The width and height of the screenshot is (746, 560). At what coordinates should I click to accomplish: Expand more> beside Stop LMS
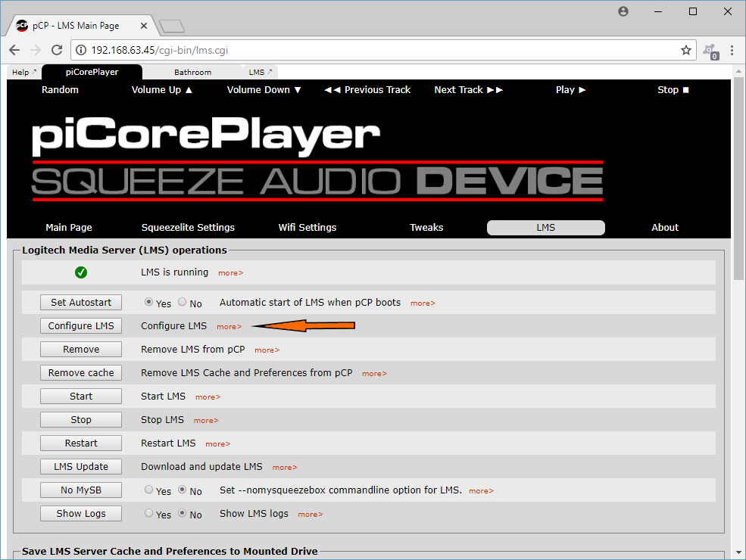tap(206, 420)
